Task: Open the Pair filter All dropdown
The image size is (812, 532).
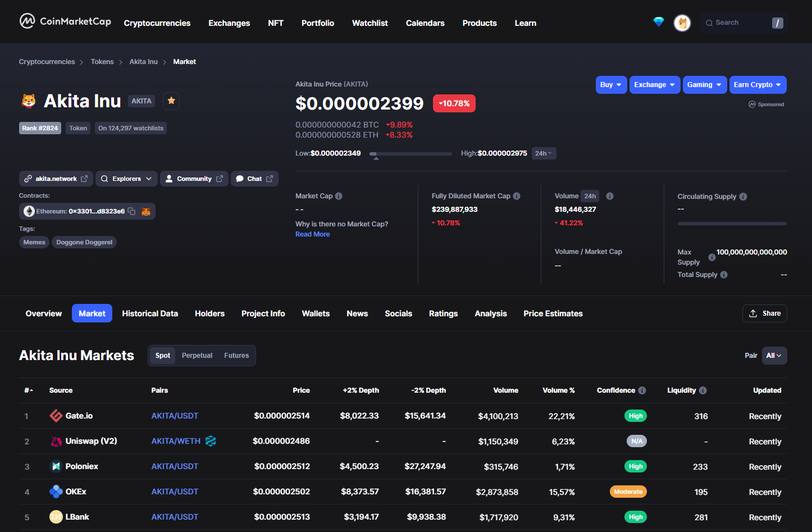Action: 774,356
